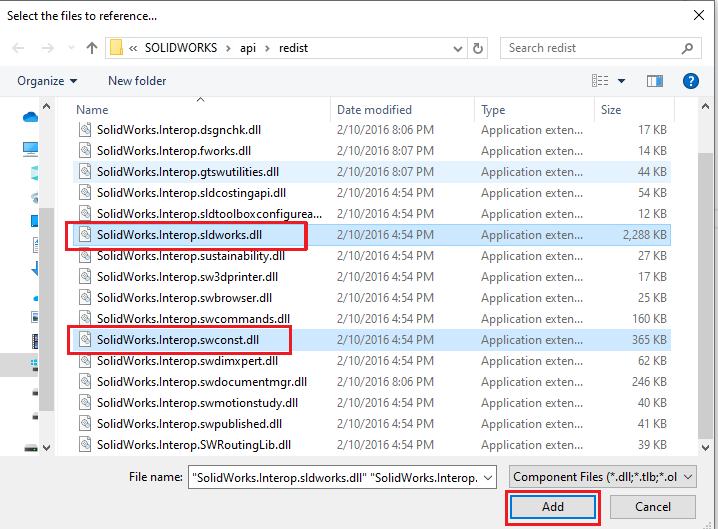Go up one folder level
Screen dimensions: 718x529
click(x=92, y=48)
